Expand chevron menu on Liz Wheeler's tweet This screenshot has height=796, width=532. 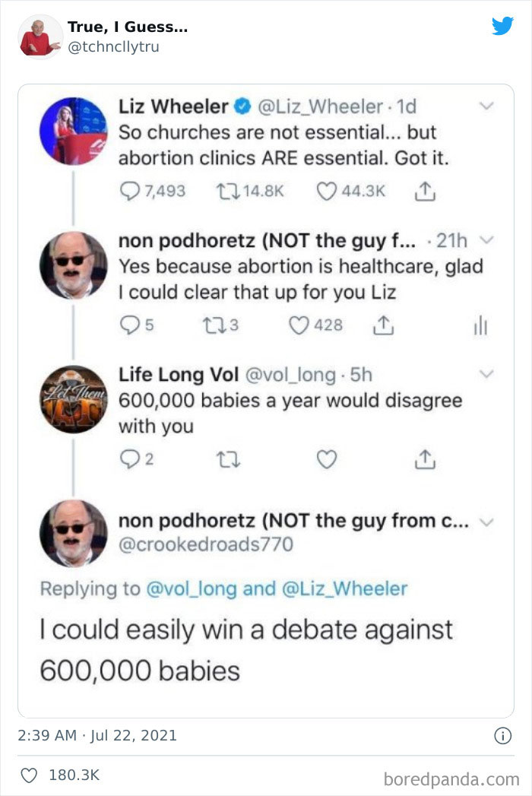coord(486,106)
